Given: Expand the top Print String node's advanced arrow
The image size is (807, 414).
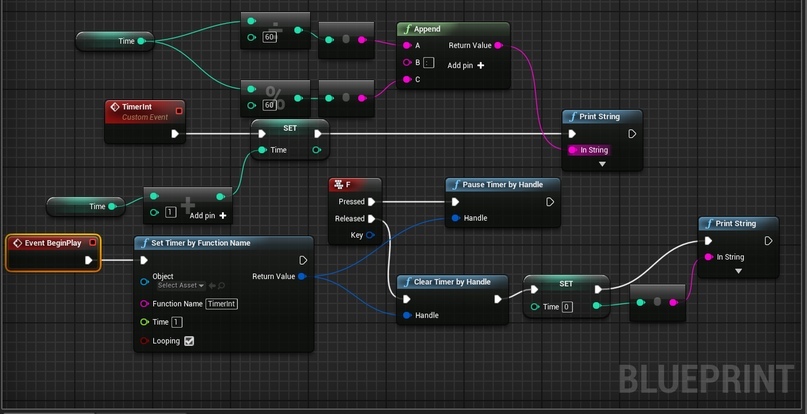Looking at the screenshot, I should tap(602, 164).
